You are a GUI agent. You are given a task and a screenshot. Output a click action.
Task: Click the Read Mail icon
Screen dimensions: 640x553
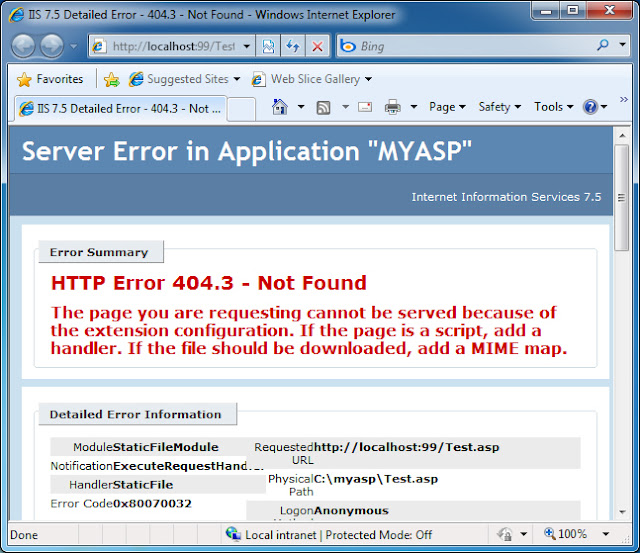tap(365, 107)
